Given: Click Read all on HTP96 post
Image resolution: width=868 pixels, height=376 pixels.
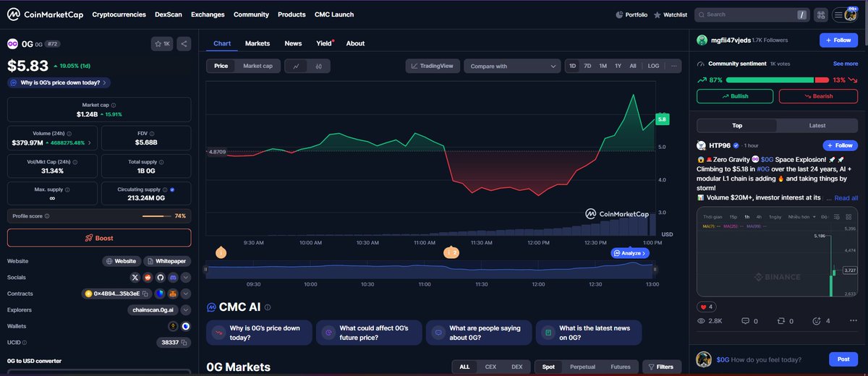Looking at the screenshot, I should [846, 197].
